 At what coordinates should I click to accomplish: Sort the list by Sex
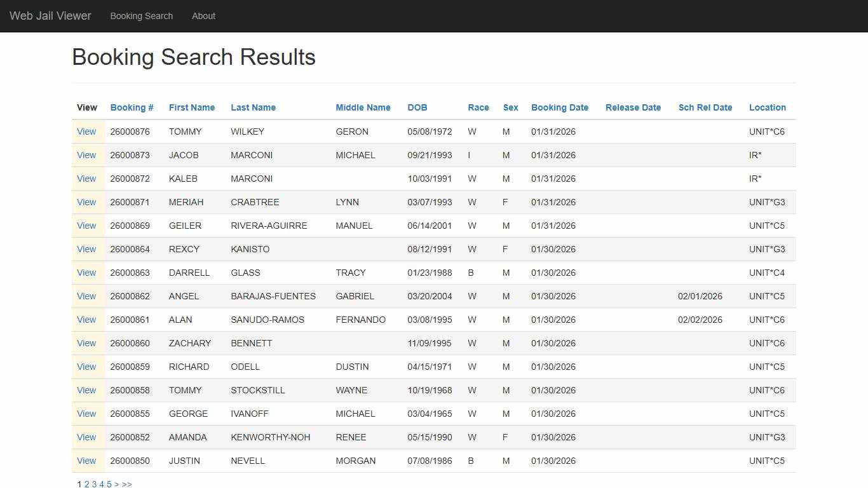[x=511, y=107]
